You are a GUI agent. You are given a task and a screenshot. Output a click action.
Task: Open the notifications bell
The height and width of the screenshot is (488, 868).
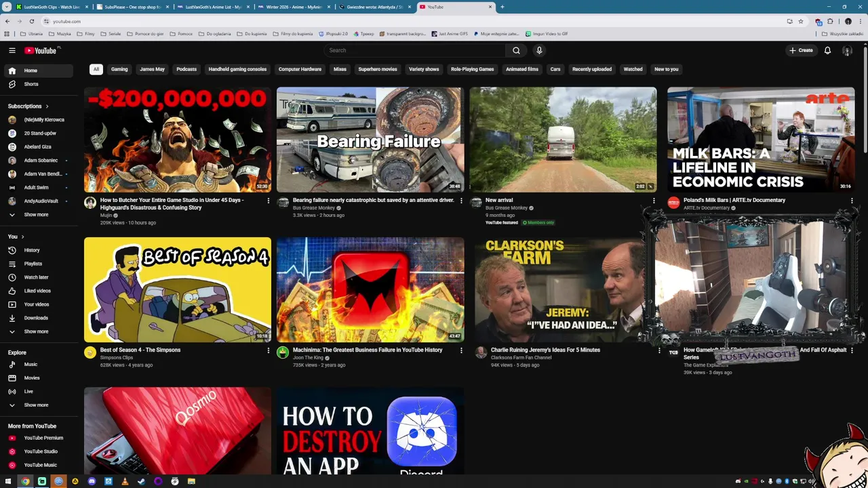tap(827, 50)
